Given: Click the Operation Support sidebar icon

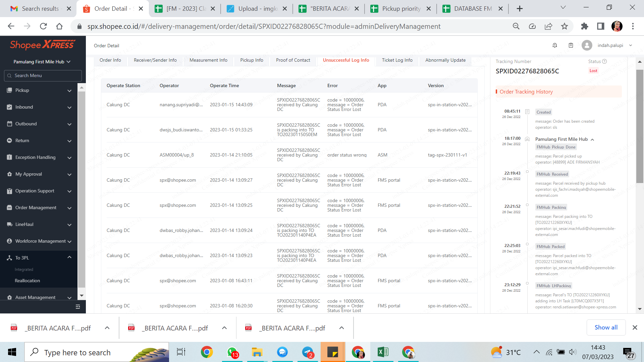Looking at the screenshot, I should point(9,191).
